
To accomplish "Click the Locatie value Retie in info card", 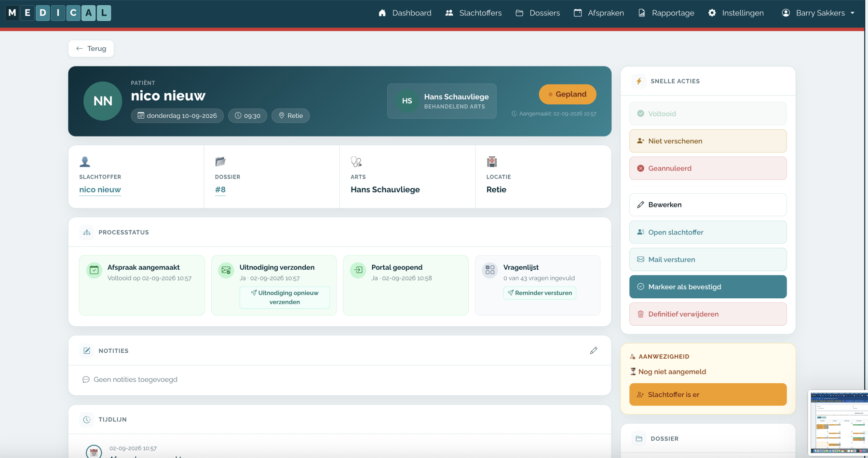I will (x=496, y=190).
